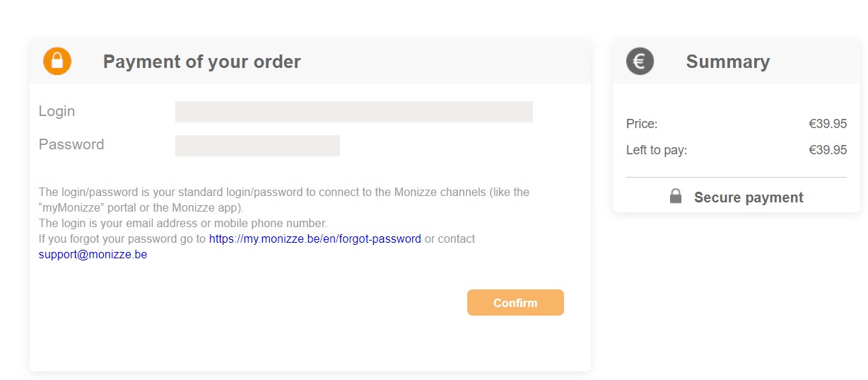868x380 pixels.
Task: Click the email or mobile number hint
Action: click(x=183, y=224)
